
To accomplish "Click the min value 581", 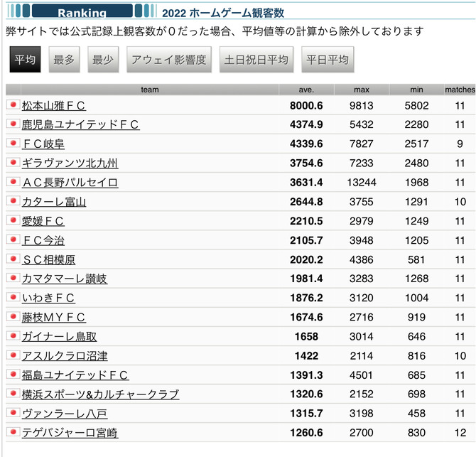I will (x=416, y=259).
